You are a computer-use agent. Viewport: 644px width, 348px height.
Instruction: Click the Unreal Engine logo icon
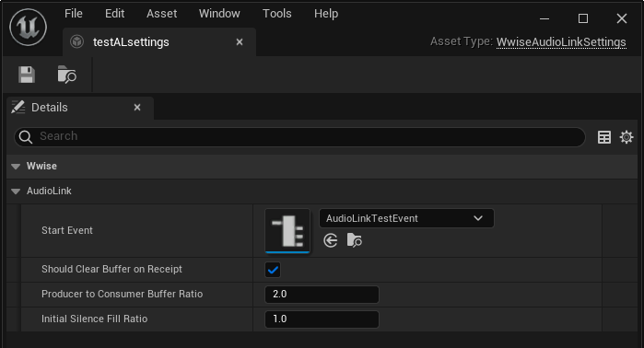click(28, 28)
